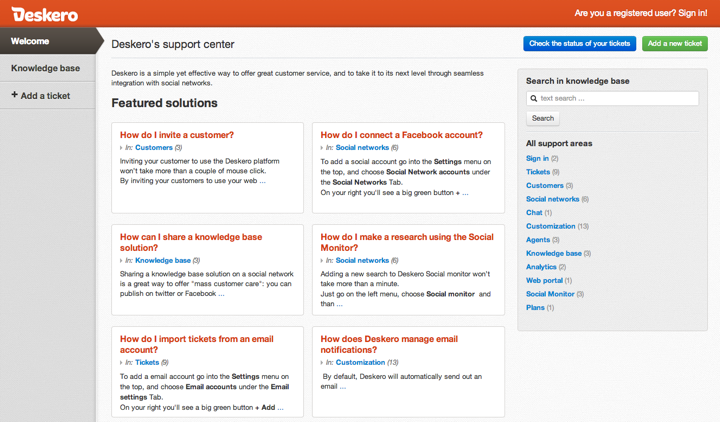The height and width of the screenshot is (422, 720).
Task: Focus the knowledge base search field
Action: click(613, 98)
